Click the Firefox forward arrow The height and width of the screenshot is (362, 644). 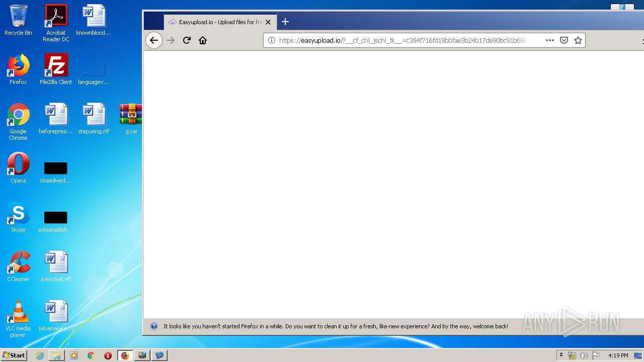[x=171, y=40]
